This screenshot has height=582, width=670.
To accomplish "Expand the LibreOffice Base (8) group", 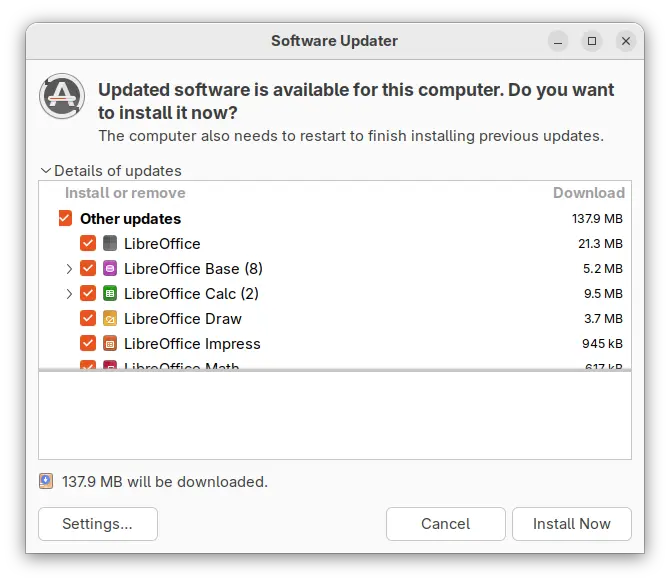I will click(x=69, y=269).
